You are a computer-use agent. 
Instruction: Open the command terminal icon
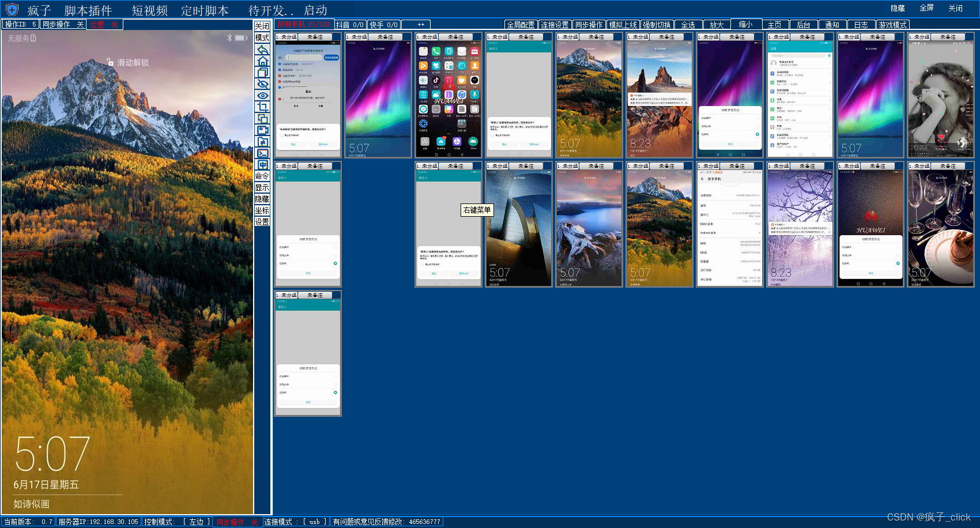(262, 153)
